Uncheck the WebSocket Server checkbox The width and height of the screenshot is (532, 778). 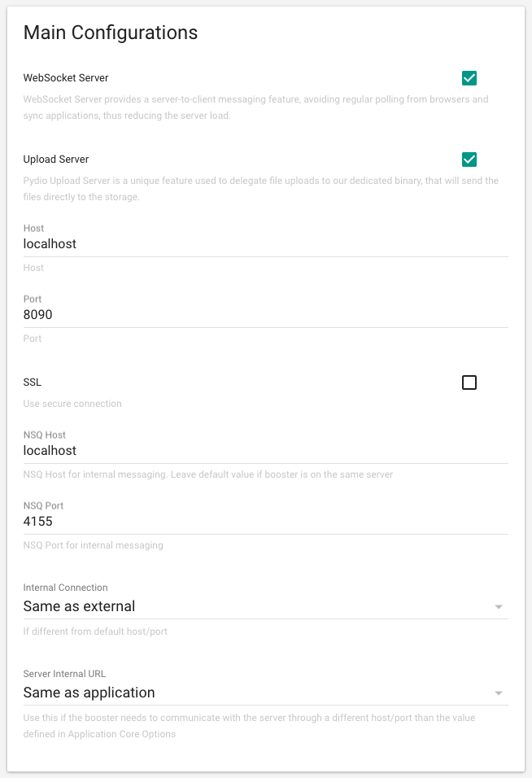[469, 78]
